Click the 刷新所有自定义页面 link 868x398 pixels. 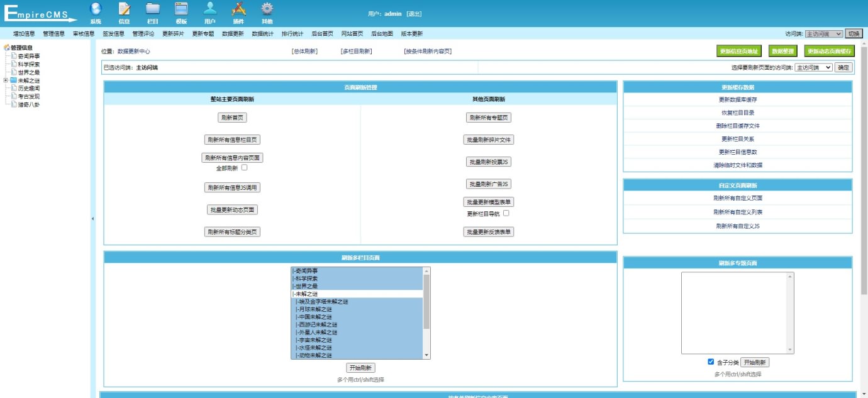coord(737,198)
